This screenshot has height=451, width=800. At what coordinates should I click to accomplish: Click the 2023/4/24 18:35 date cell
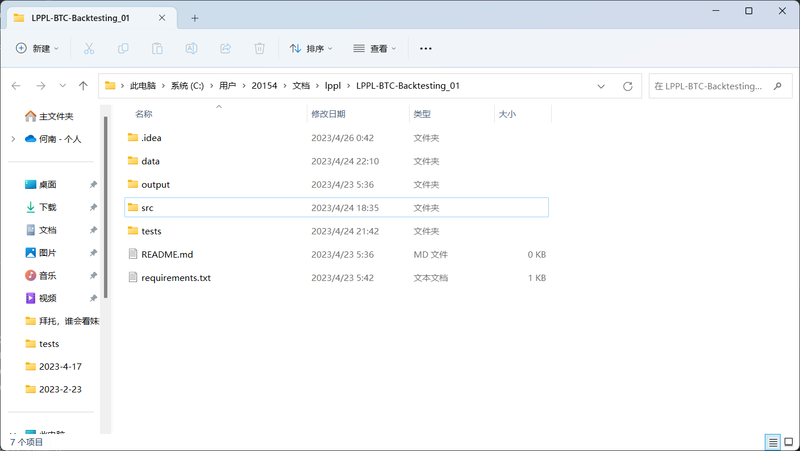[345, 208]
